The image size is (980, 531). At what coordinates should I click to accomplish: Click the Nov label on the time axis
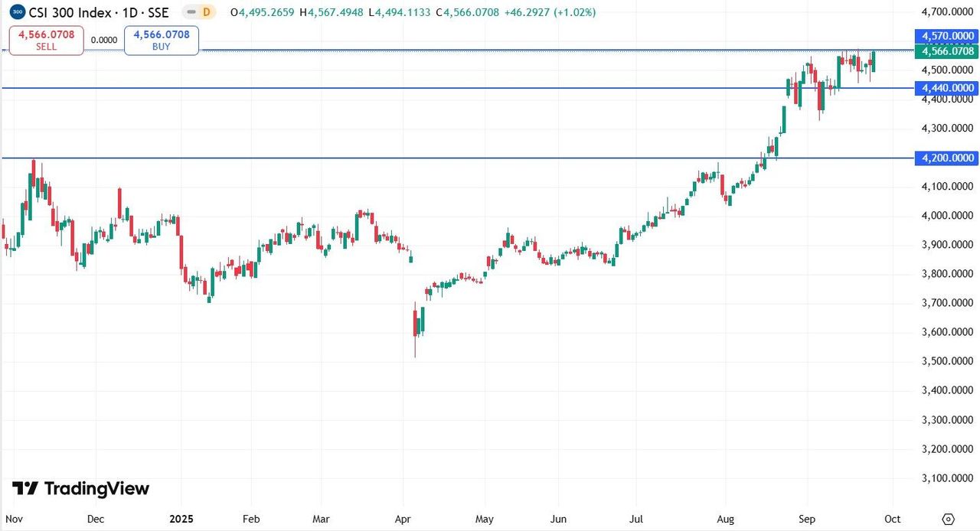13,519
